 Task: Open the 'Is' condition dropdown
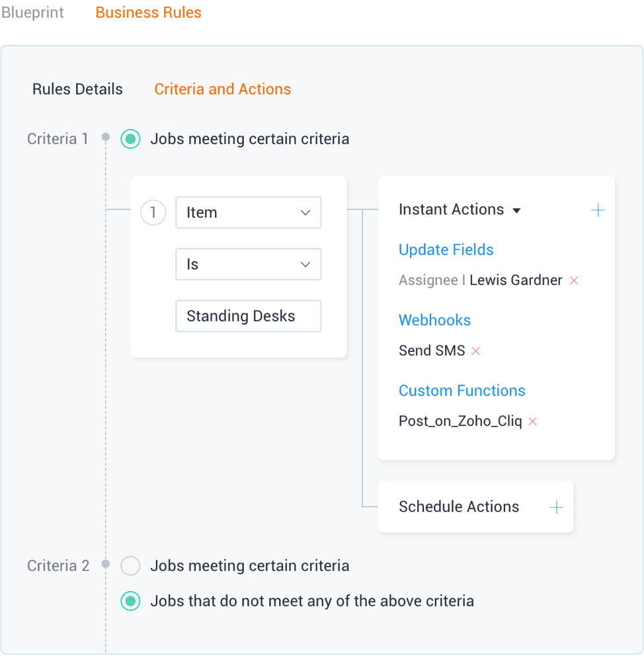click(x=249, y=265)
